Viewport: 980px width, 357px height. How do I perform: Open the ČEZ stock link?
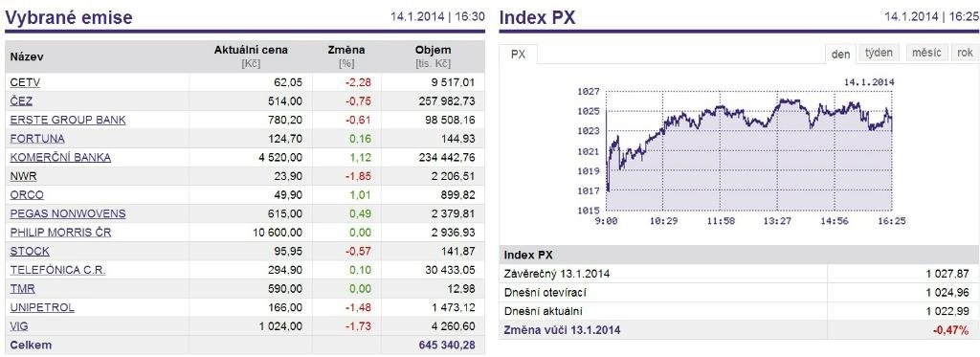pos(21,101)
